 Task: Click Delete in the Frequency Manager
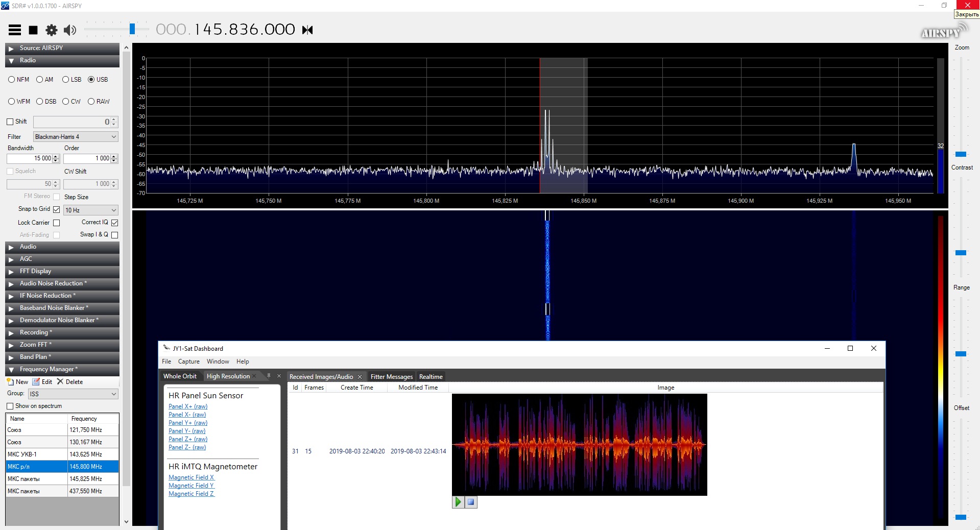pyautogui.click(x=70, y=382)
